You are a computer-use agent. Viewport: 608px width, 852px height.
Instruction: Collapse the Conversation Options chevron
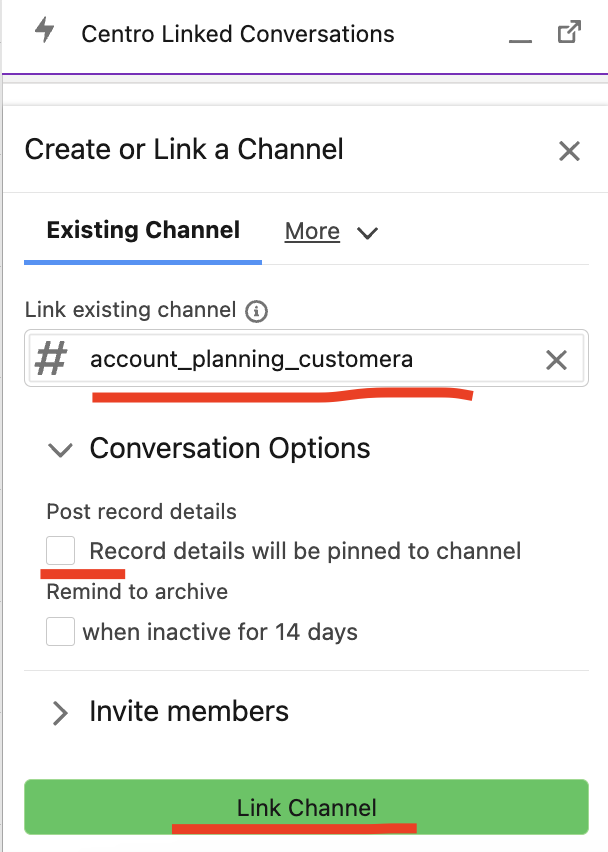pyautogui.click(x=60, y=450)
